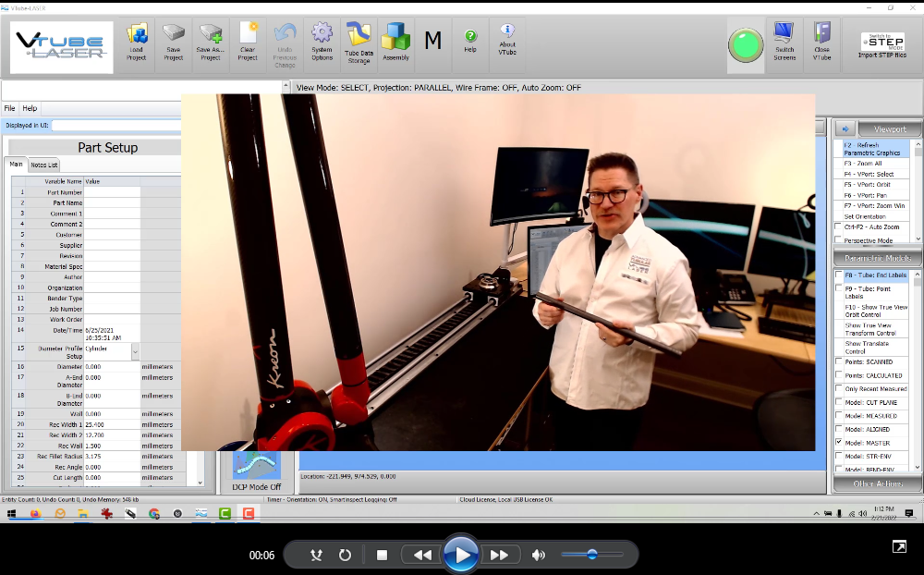Click the DCP Mode Off button
This screenshot has height=575, width=924.
point(257,471)
